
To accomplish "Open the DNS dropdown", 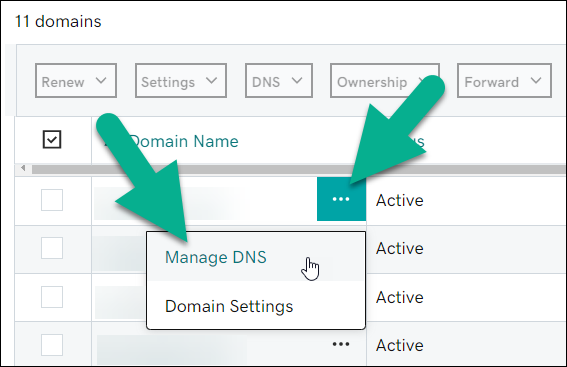I will (x=279, y=81).
